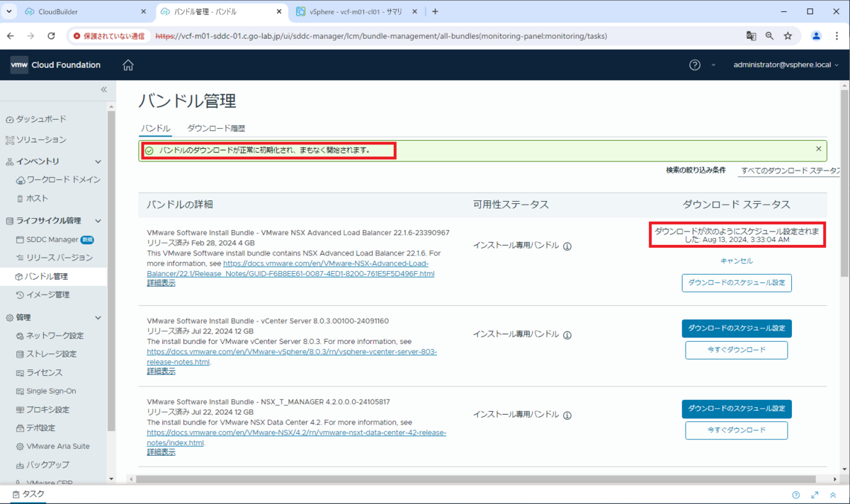The image size is (850, 504).
Task: Reload the page with refresh icon
Action: click(x=51, y=35)
